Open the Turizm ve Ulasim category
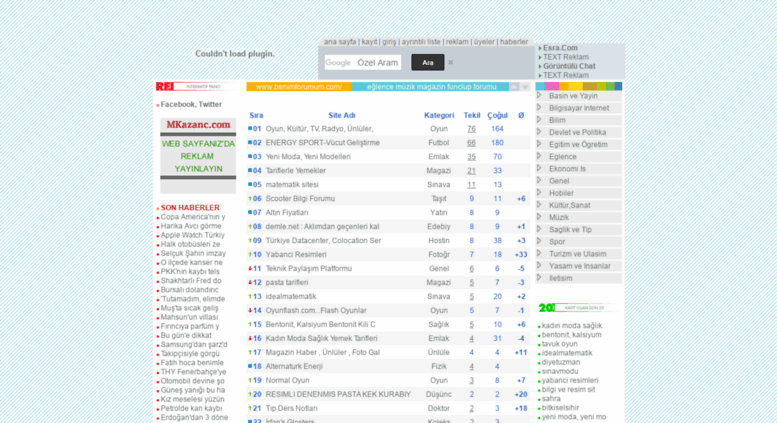This screenshot has width=777, height=423. (x=577, y=254)
